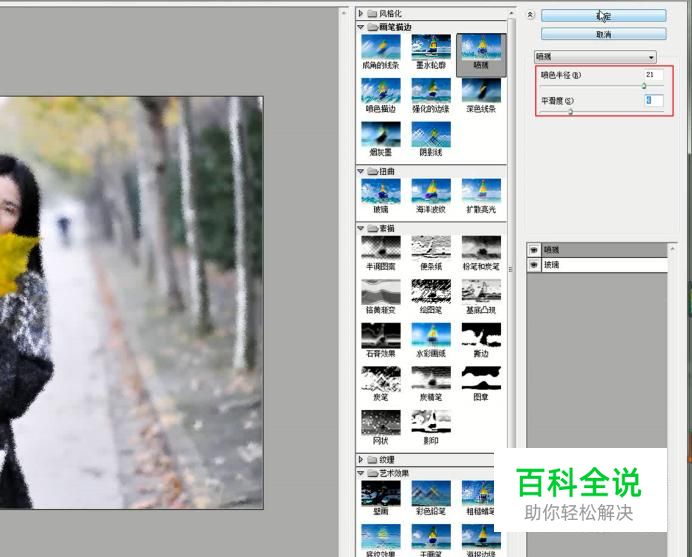Select the 喷溅 effect layer row
692x557 pixels.
(598, 250)
